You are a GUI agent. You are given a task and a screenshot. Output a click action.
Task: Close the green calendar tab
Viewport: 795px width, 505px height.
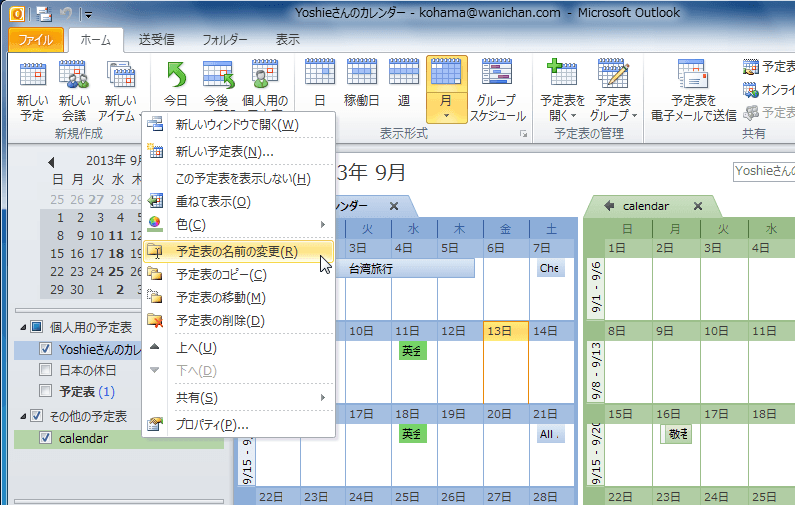(698, 206)
